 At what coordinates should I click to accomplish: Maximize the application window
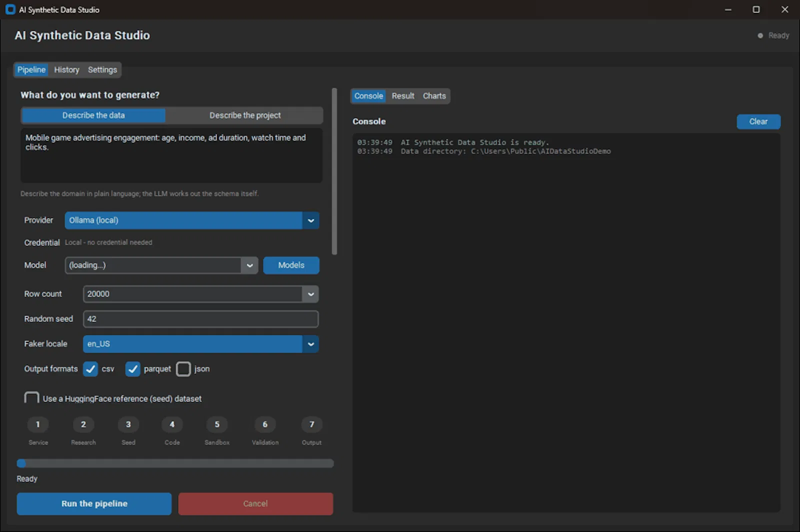point(756,9)
